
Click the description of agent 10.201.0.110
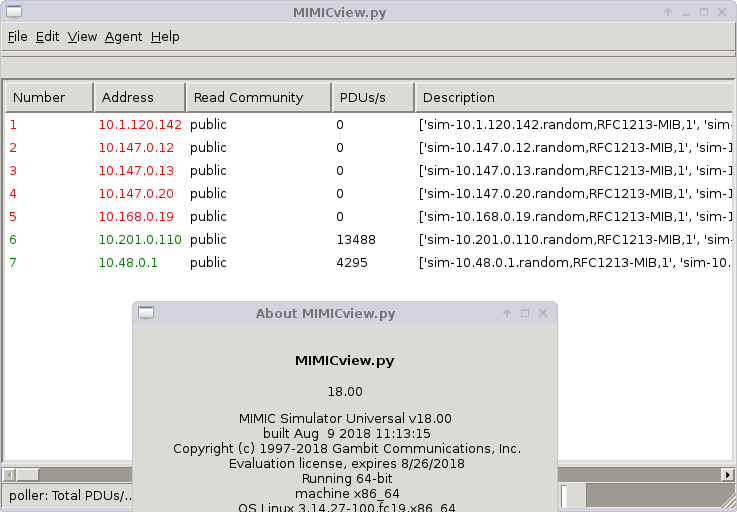575,240
